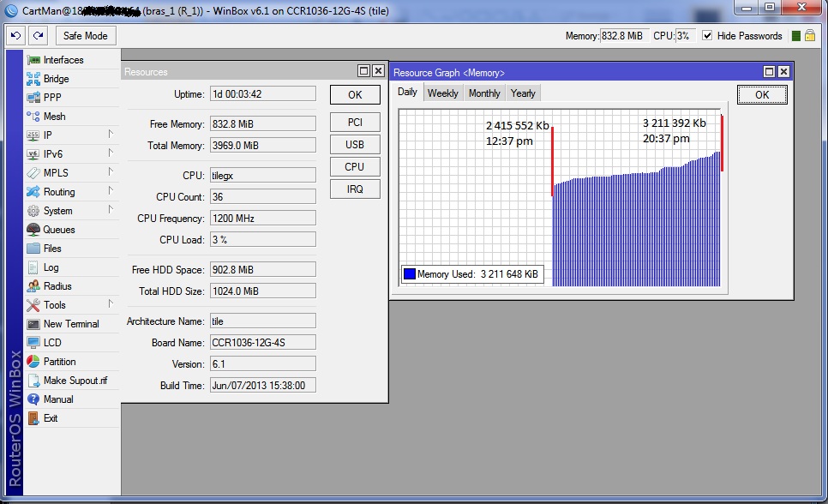Click the Redo arrow toolbar button

pyautogui.click(x=38, y=35)
